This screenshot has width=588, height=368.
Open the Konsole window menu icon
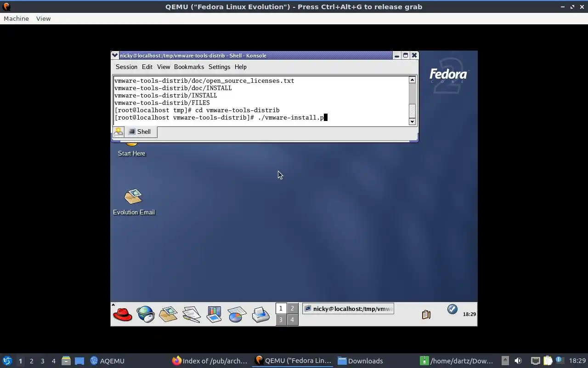pyautogui.click(x=115, y=55)
